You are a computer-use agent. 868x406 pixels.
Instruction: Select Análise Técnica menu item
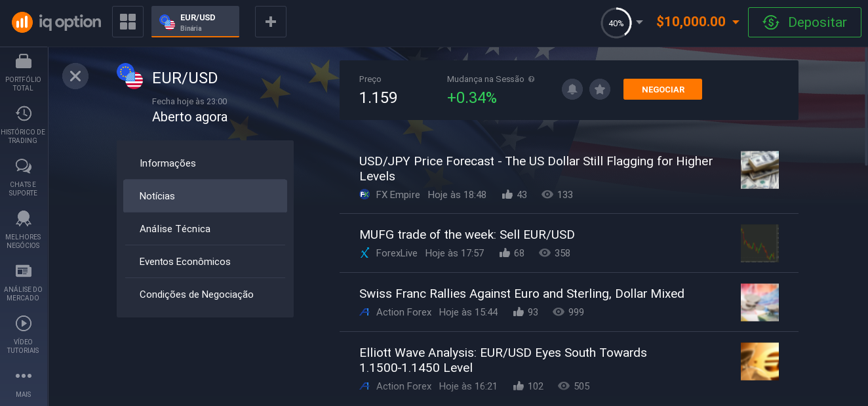pos(205,229)
